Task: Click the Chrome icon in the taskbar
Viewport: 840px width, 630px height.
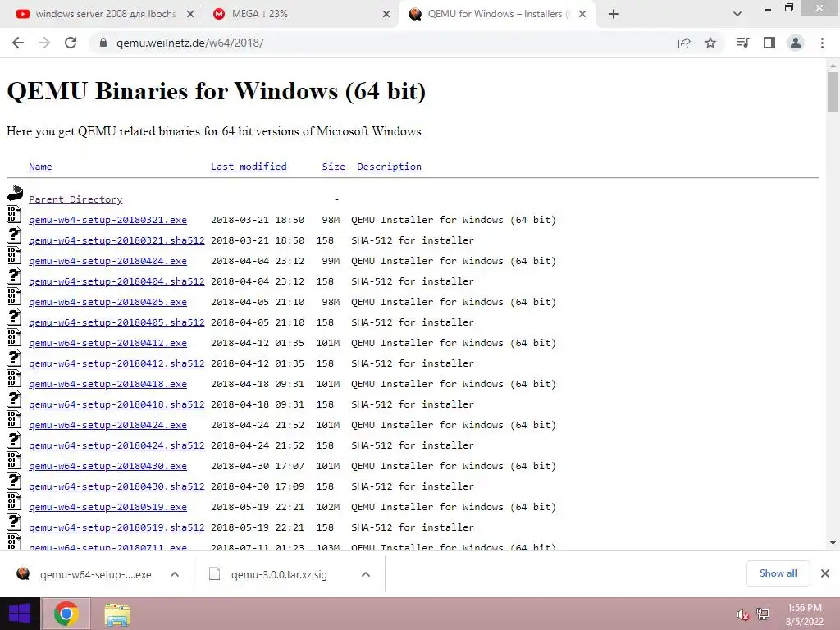Action: click(66, 614)
